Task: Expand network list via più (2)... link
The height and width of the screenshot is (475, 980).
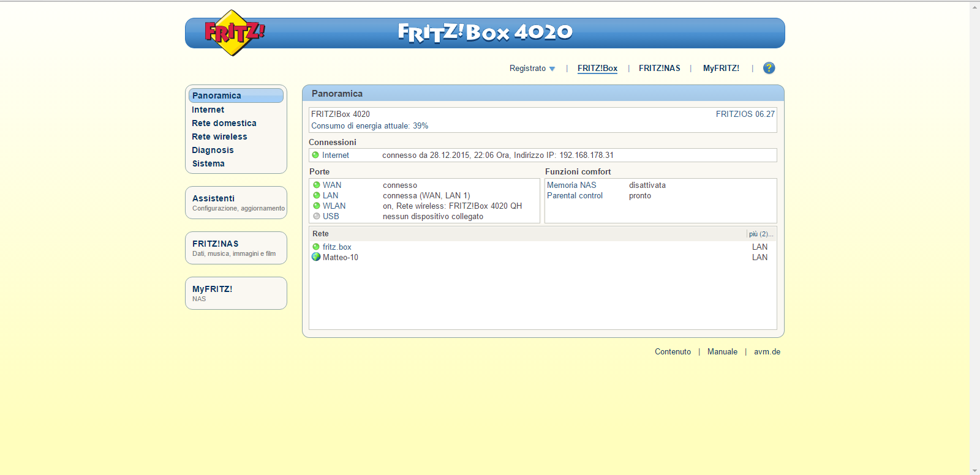Action: 761,234
